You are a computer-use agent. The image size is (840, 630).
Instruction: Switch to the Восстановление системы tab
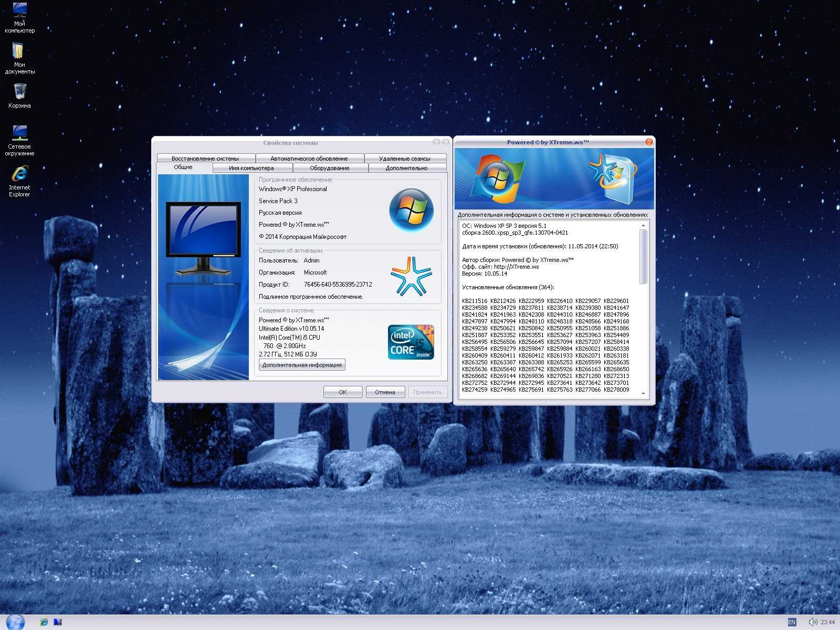pos(205,158)
